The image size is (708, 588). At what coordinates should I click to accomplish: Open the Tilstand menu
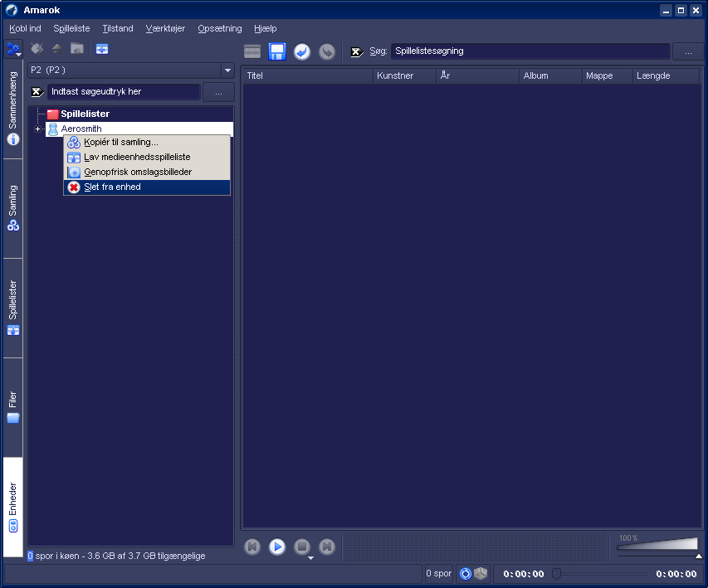pyautogui.click(x=118, y=28)
